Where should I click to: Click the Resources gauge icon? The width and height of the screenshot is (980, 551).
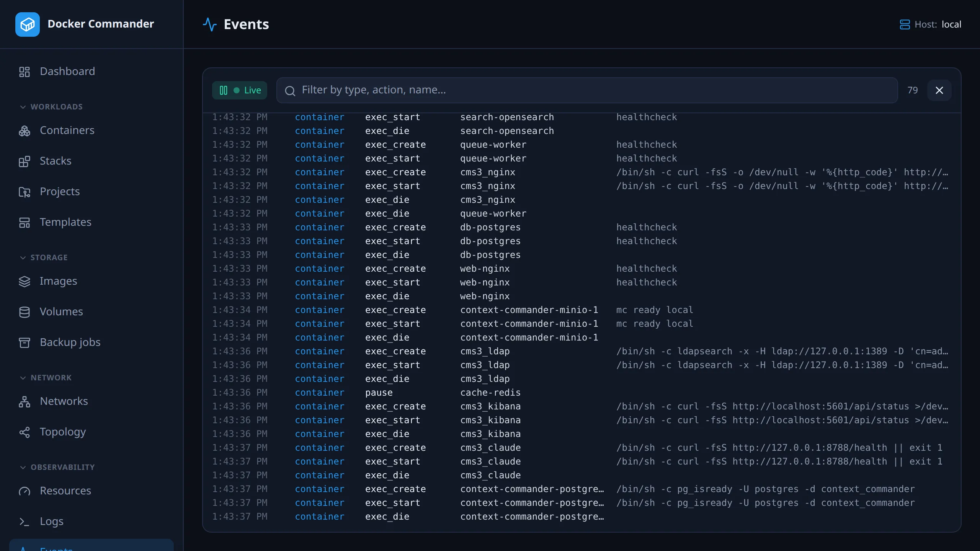24,491
